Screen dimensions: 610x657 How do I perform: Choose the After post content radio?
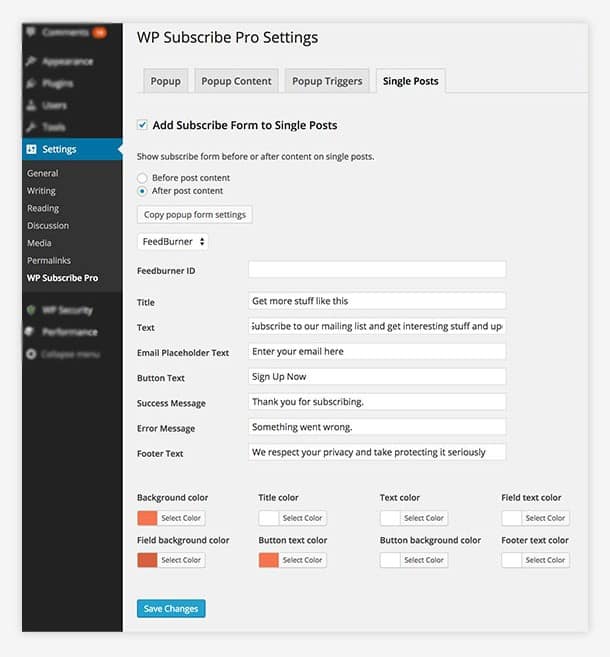142,190
